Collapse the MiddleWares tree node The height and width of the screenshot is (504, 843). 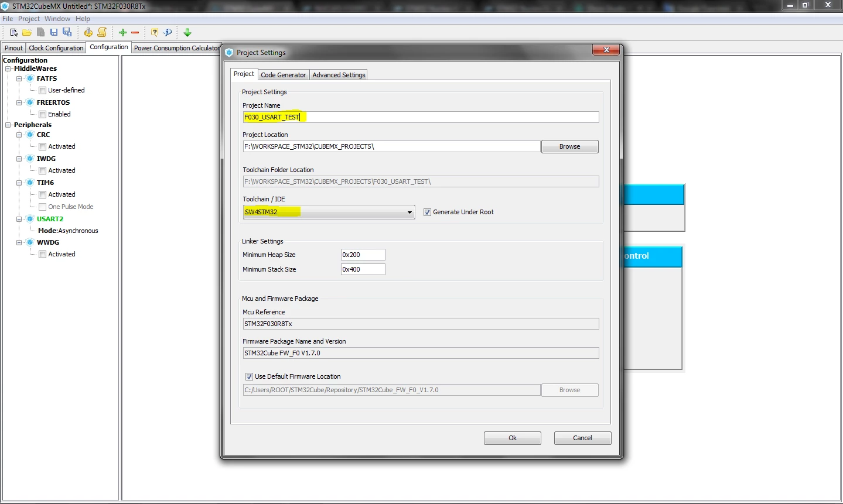tap(8, 68)
